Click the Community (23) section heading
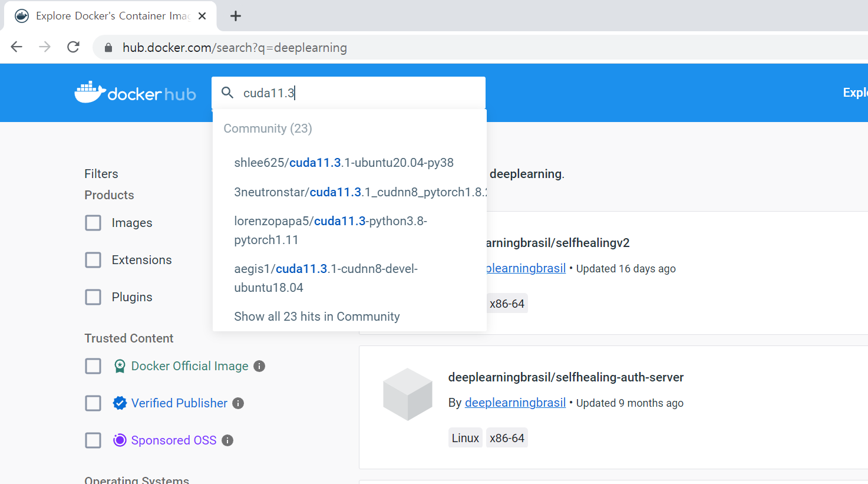Screen dimensions: 868x484 coord(268,129)
